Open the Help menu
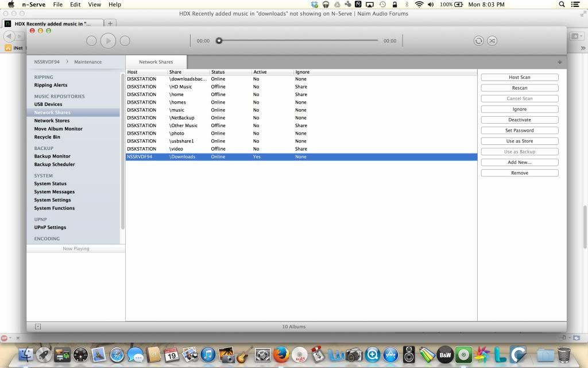Screen dimensions: 588x368 pos(115,5)
